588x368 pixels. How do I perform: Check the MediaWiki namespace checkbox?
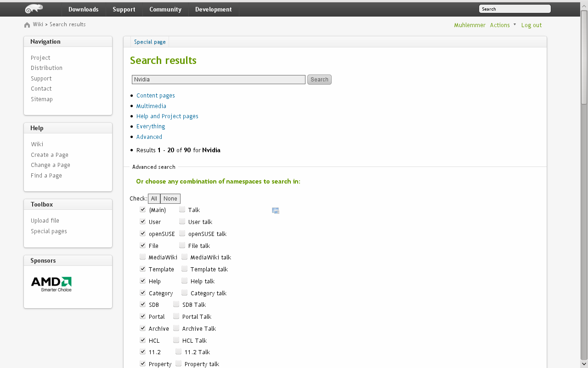pyautogui.click(x=143, y=257)
